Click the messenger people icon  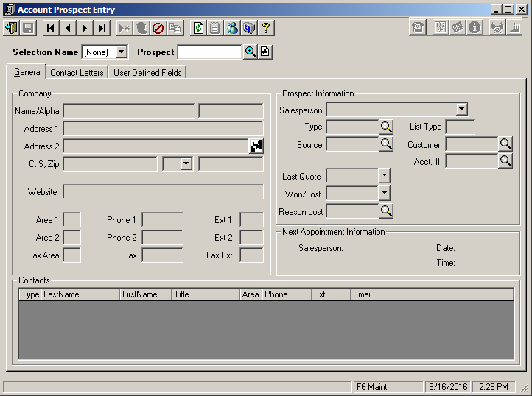click(232, 28)
